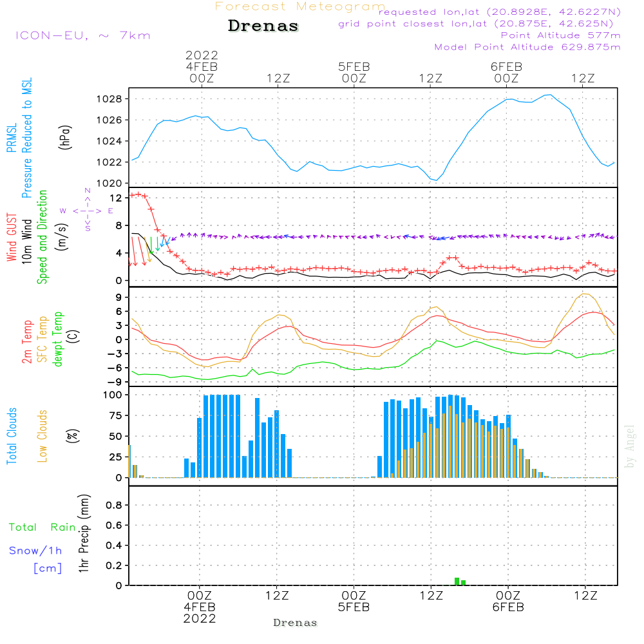Click the 100 value on cloud axis
This screenshot has height=644, width=644.
113,395
